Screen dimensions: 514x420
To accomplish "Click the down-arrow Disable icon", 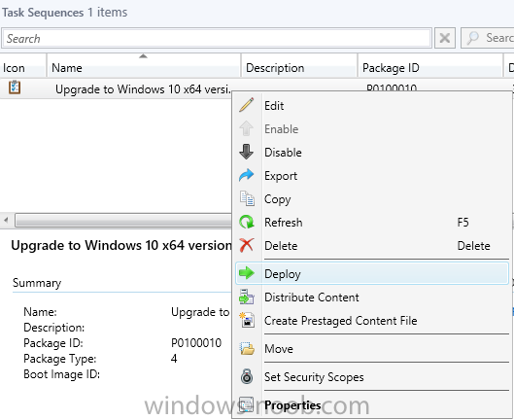I will pos(247,152).
